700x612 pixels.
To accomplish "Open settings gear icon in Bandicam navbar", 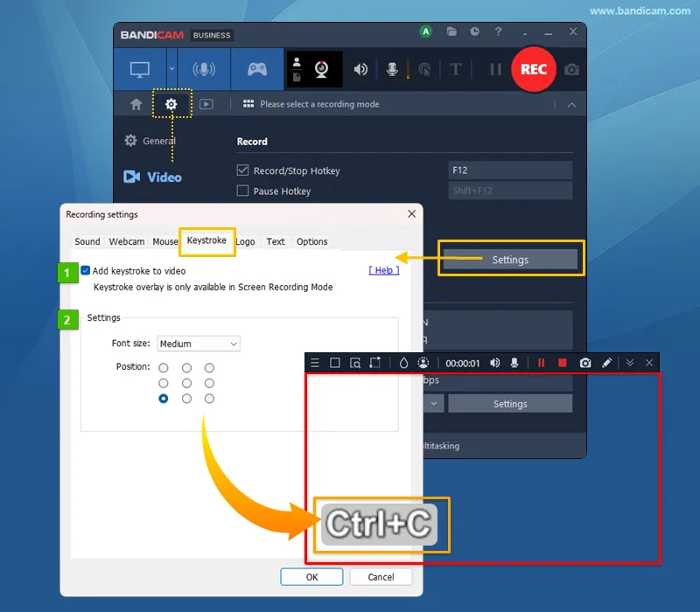I will pyautogui.click(x=171, y=104).
